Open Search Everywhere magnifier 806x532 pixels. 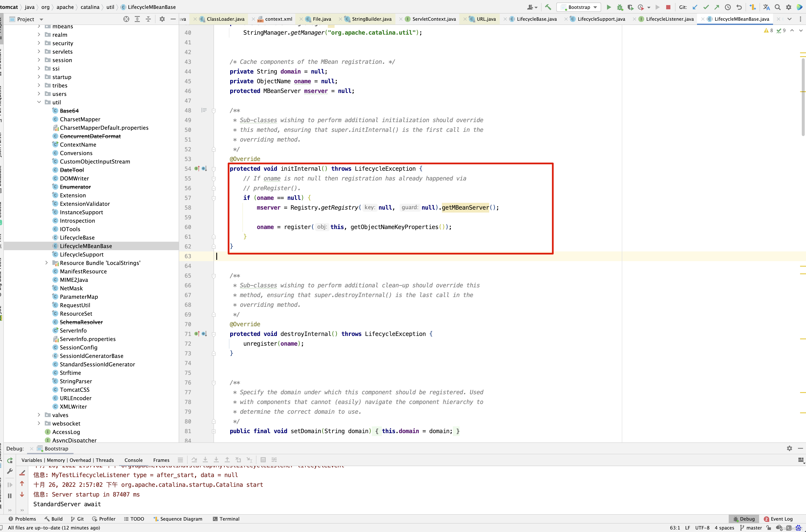pos(777,7)
